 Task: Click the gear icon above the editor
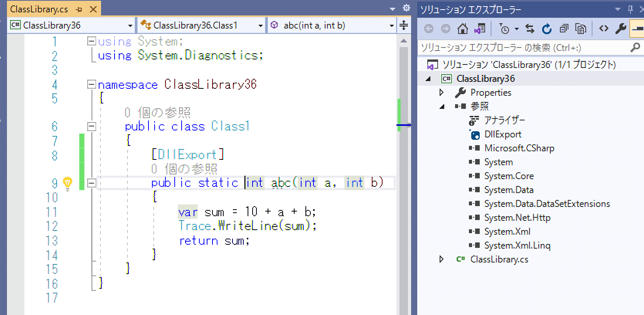[406, 8]
